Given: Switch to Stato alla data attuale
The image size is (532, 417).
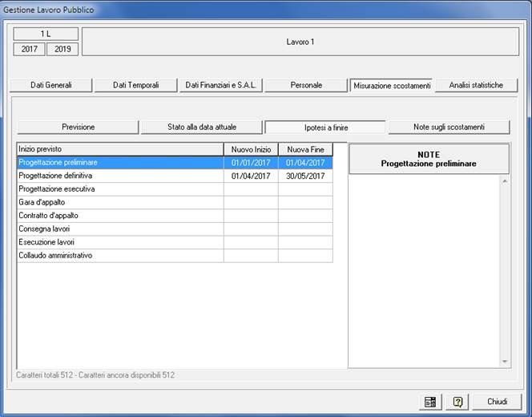Looking at the screenshot, I should click(x=201, y=127).
